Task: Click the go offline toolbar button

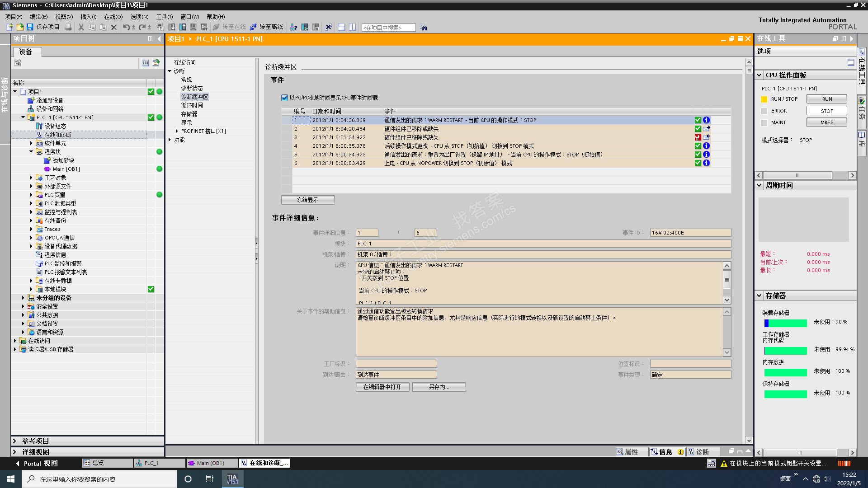Action: [266, 27]
